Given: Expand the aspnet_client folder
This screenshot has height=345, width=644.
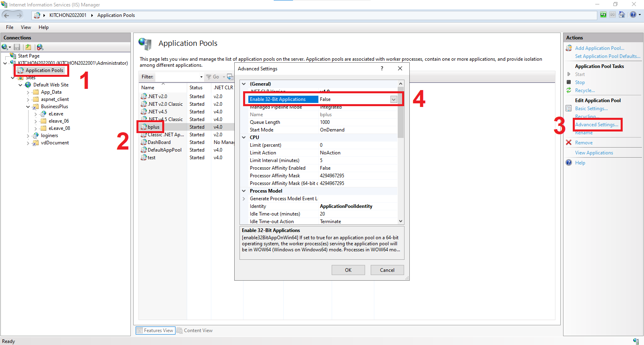Looking at the screenshot, I should click(x=28, y=99).
